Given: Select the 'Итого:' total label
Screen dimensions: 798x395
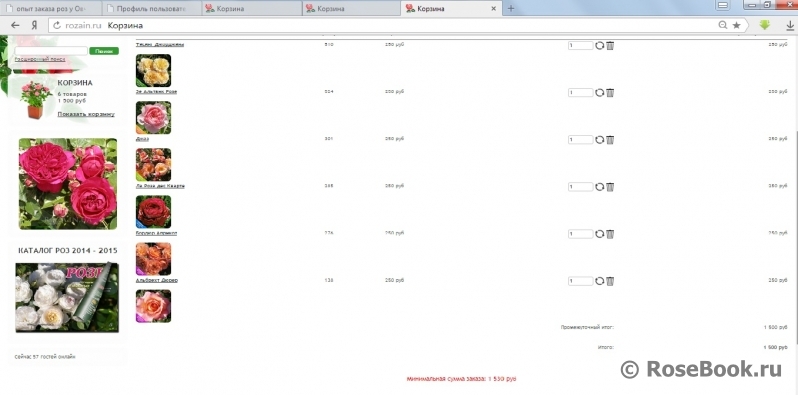Looking at the screenshot, I should pos(606,347).
